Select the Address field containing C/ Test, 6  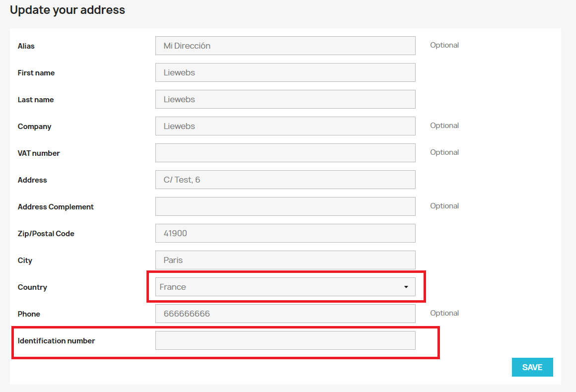[x=286, y=180]
